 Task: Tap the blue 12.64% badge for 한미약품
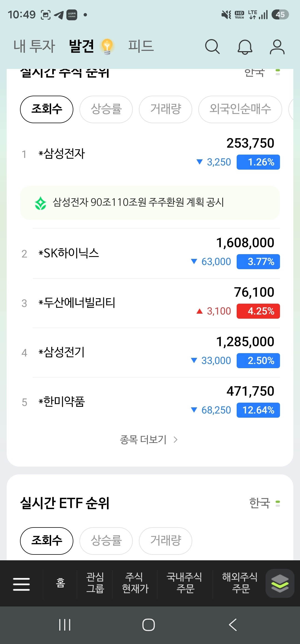258,410
